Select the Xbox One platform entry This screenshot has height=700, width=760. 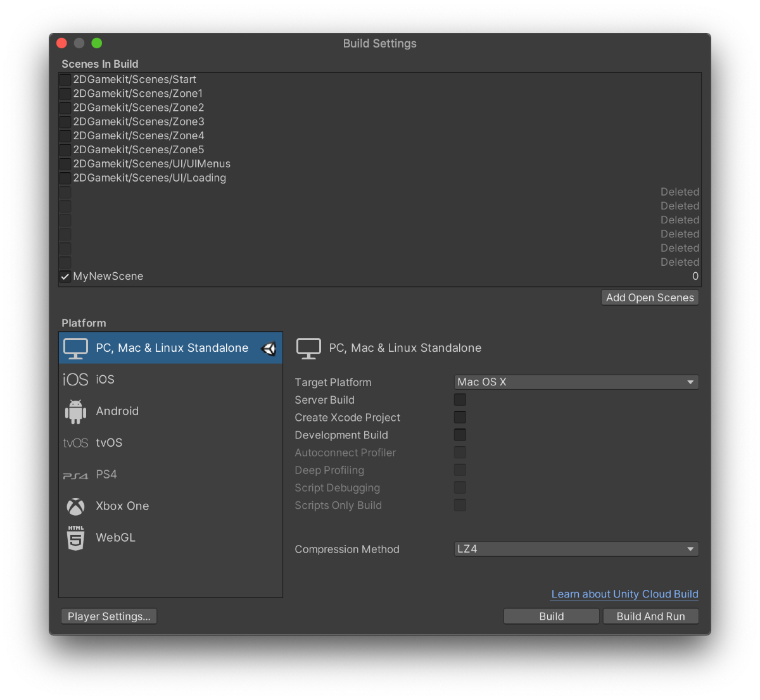[170, 506]
